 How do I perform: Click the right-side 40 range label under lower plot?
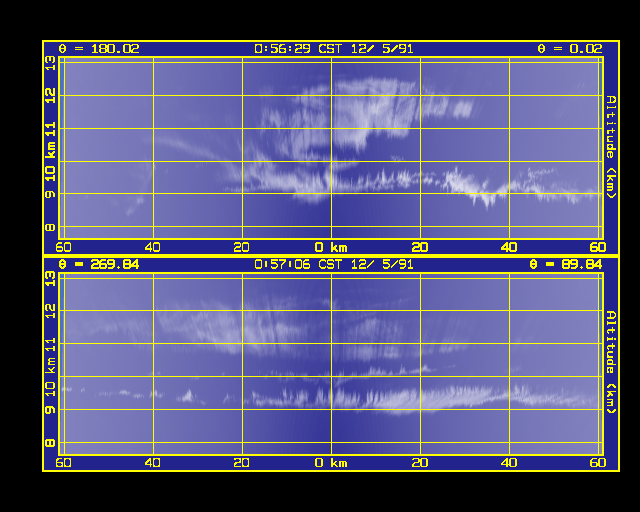tap(509, 463)
